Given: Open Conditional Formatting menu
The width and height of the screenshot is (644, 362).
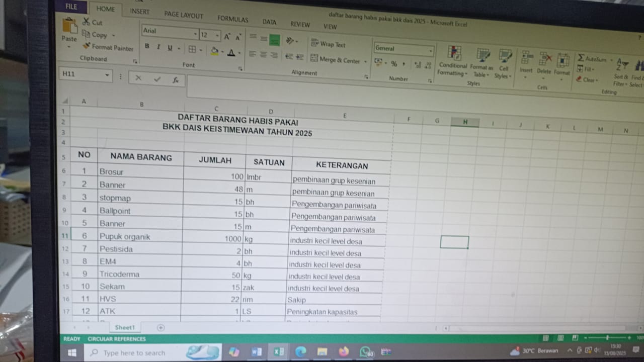Looking at the screenshot, I should (453, 61).
